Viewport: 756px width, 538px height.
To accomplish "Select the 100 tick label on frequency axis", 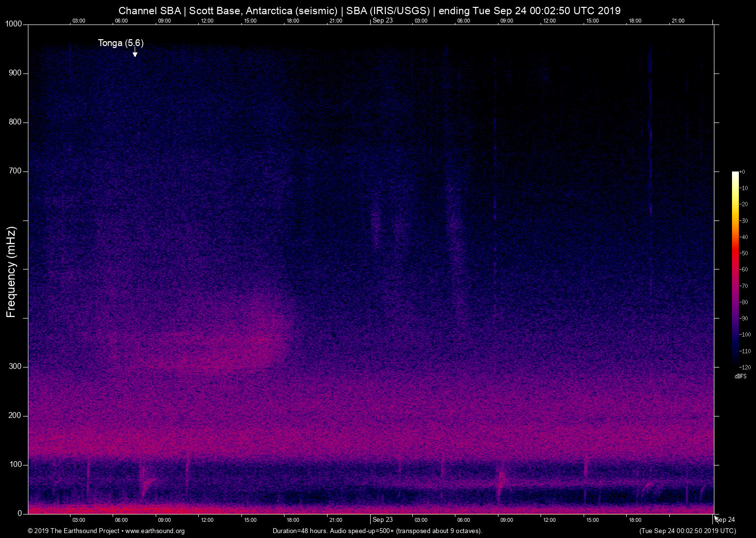I will point(15,465).
